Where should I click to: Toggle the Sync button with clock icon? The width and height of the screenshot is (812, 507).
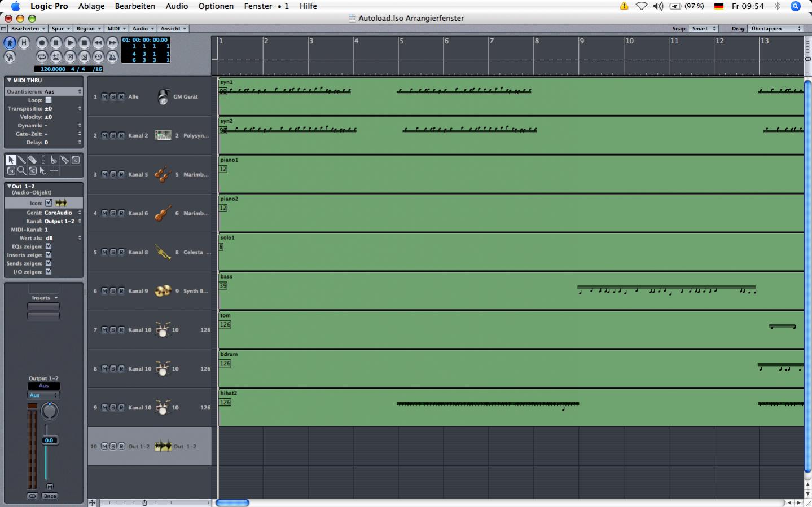(98, 56)
